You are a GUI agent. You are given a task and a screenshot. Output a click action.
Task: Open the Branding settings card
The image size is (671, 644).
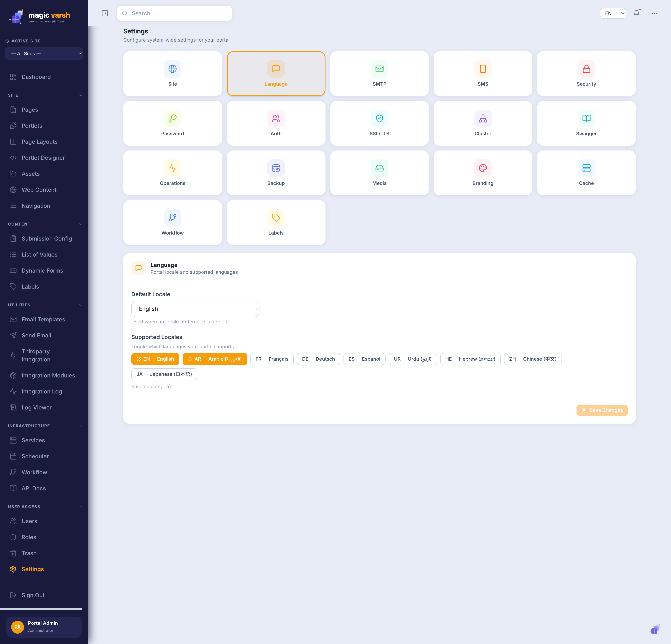(x=483, y=173)
